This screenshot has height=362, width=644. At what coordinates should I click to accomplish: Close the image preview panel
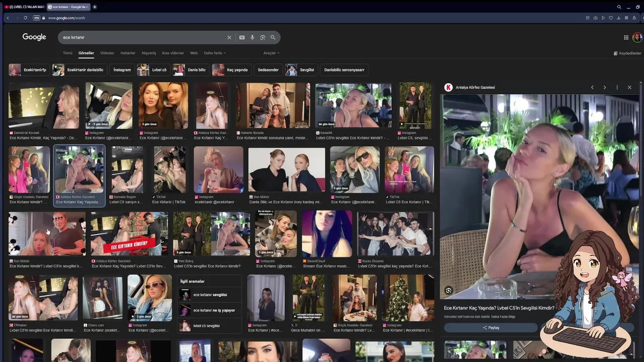click(629, 87)
